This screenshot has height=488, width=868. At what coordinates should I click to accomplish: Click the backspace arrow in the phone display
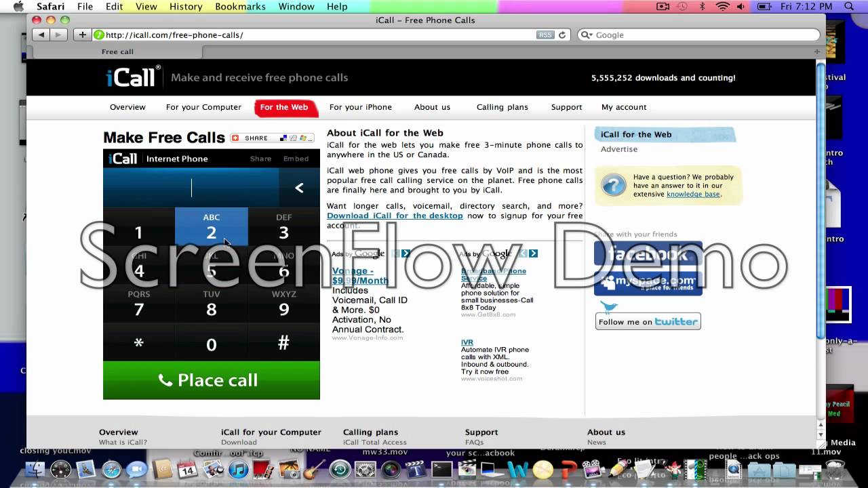[299, 188]
